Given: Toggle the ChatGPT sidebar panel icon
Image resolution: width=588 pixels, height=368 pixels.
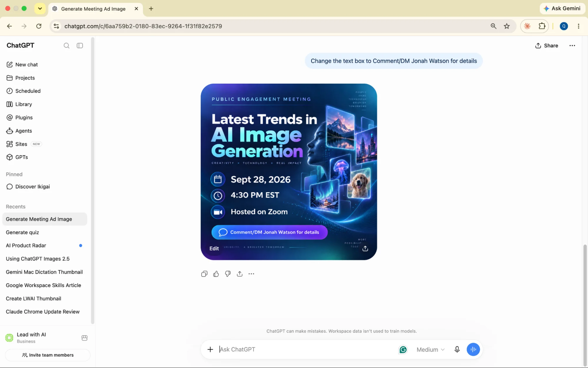Looking at the screenshot, I should 80,46.
